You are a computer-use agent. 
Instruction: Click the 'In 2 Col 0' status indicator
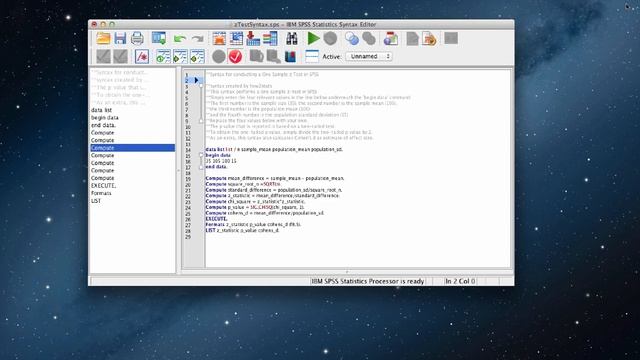point(460,281)
